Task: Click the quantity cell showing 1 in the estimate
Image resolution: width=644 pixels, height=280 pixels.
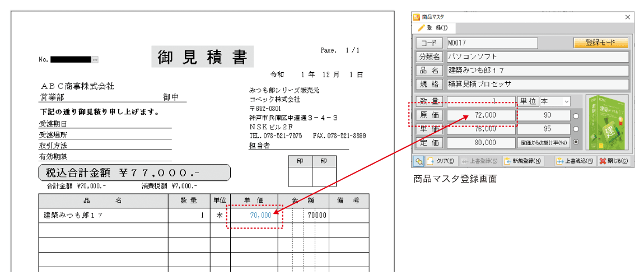Action: click(x=189, y=215)
